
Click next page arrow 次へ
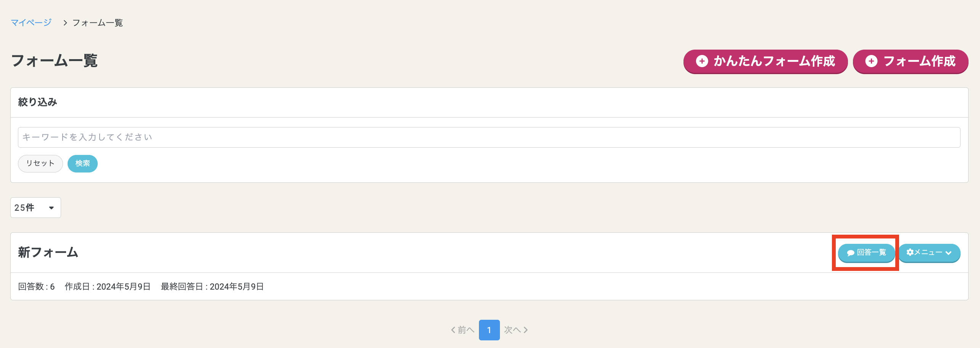pos(516,330)
